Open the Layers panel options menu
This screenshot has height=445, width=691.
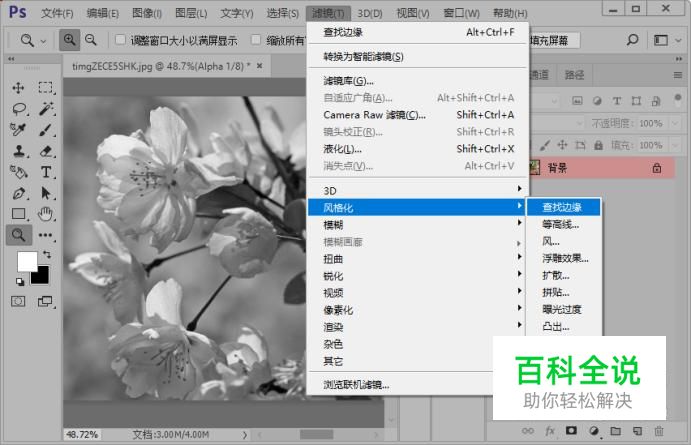tap(678, 75)
